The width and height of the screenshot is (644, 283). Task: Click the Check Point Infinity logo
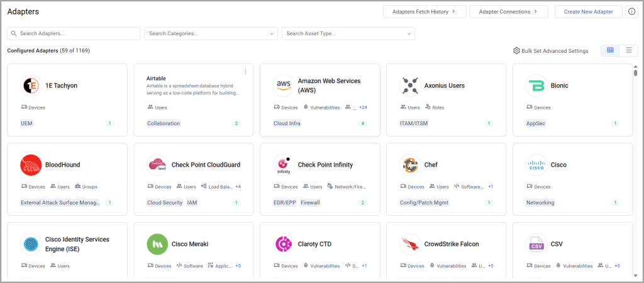[284, 165]
